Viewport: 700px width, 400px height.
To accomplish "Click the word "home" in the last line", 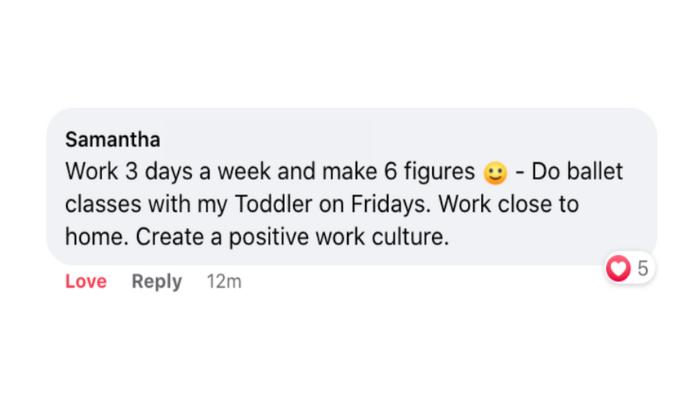I will (93, 238).
